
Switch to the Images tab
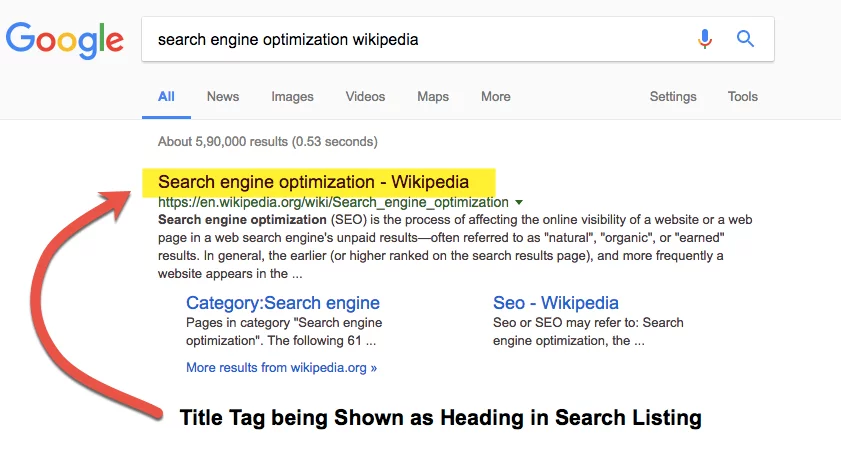292,97
